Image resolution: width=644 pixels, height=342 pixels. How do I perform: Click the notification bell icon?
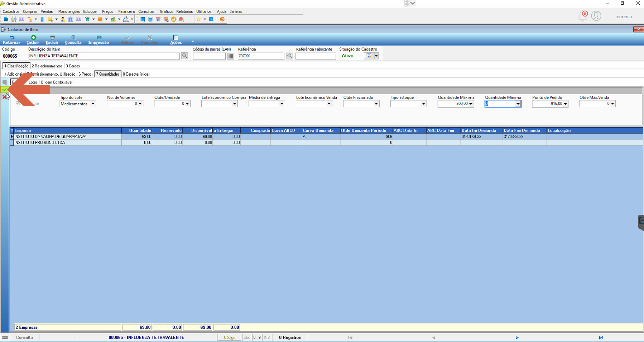coord(583,16)
